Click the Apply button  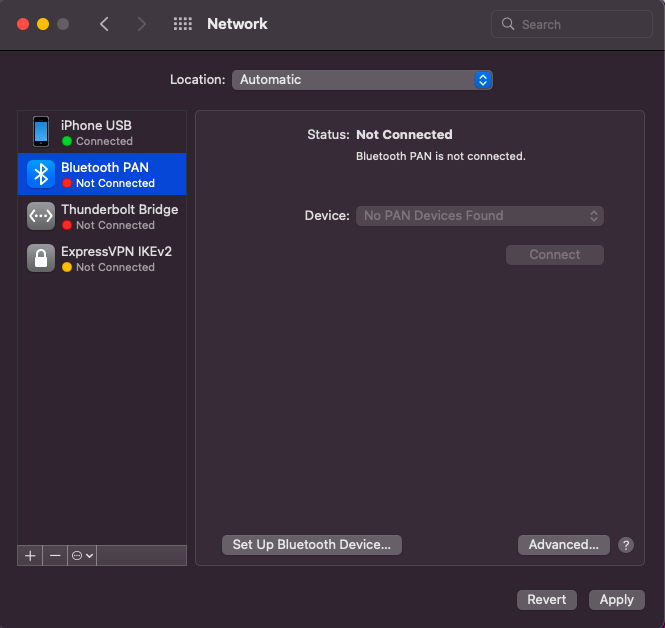pyautogui.click(x=617, y=600)
